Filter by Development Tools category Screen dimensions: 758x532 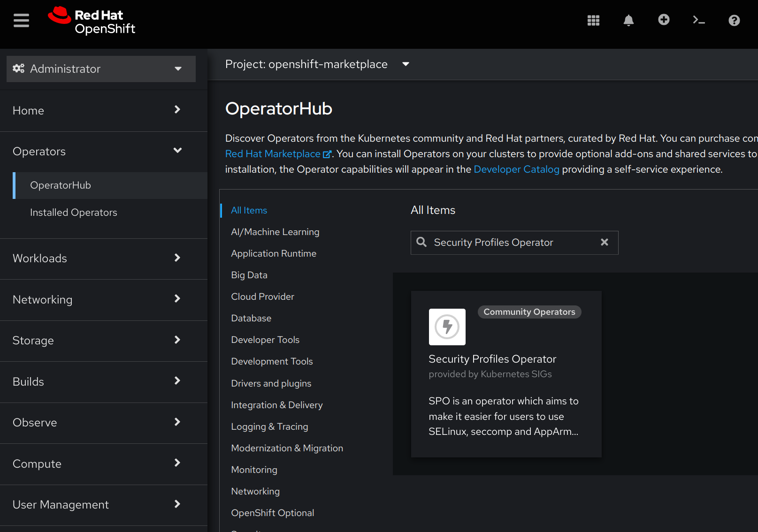pyautogui.click(x=272, y=361)
